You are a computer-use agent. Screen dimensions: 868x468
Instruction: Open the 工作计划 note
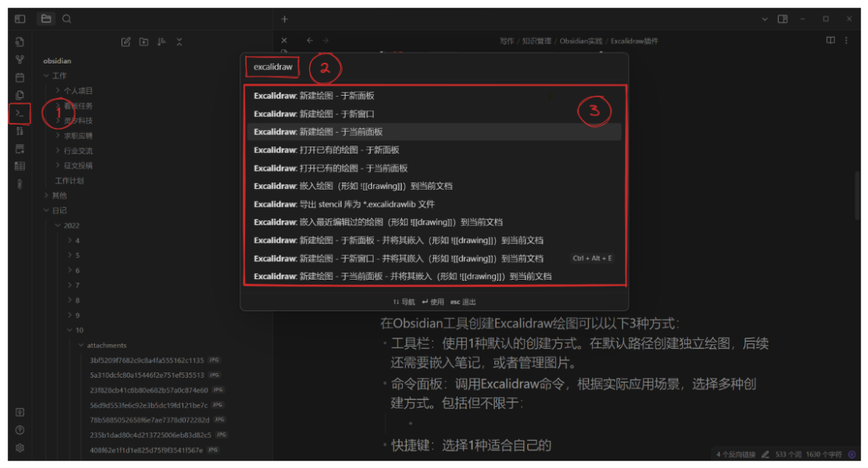pos(69,181)
